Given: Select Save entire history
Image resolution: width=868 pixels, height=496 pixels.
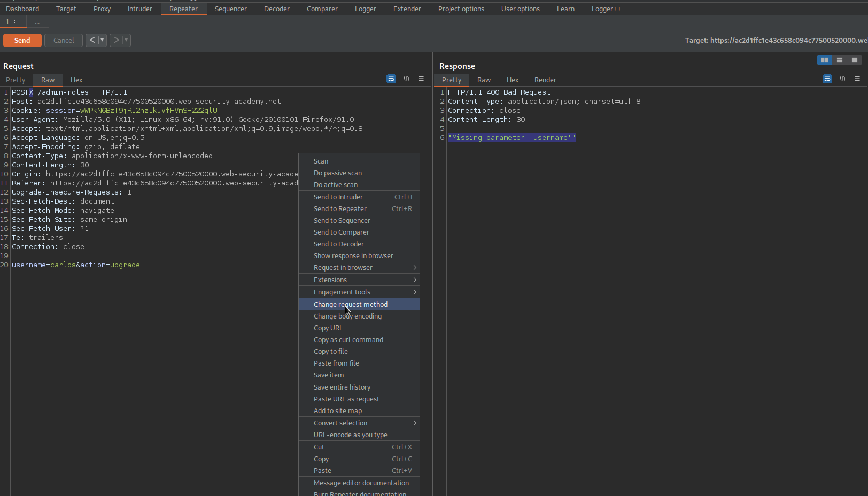Looking at the screenshot, I should pyautogui.click(x=359, y=387).
